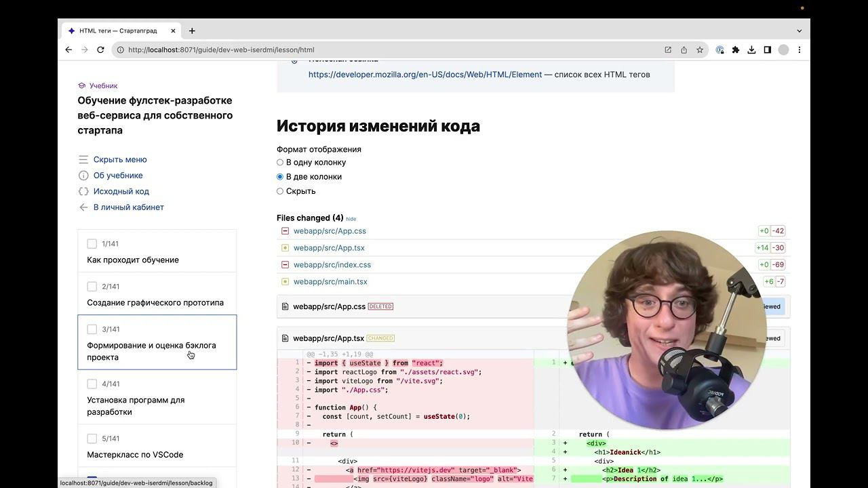
Task: Click the Исходный код braces icon
Action: pos(83,191)
